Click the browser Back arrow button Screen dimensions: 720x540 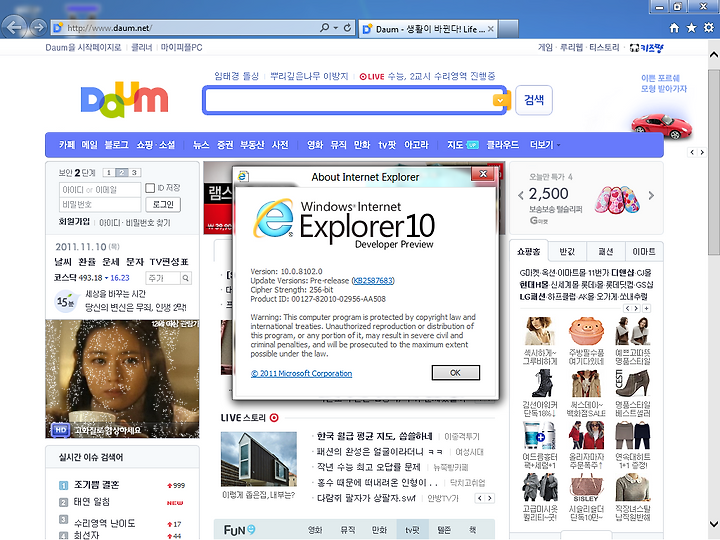tap(14, 28)
